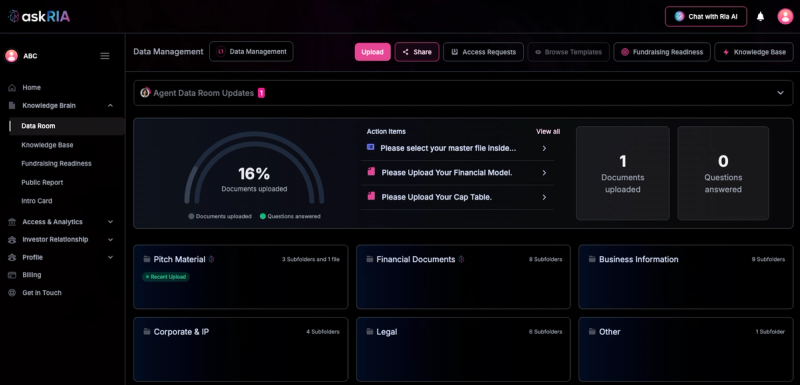Click the Data Management breadcrumb chip
The height and width of the screenshot is (385, 800).
[x=251, y=52]
